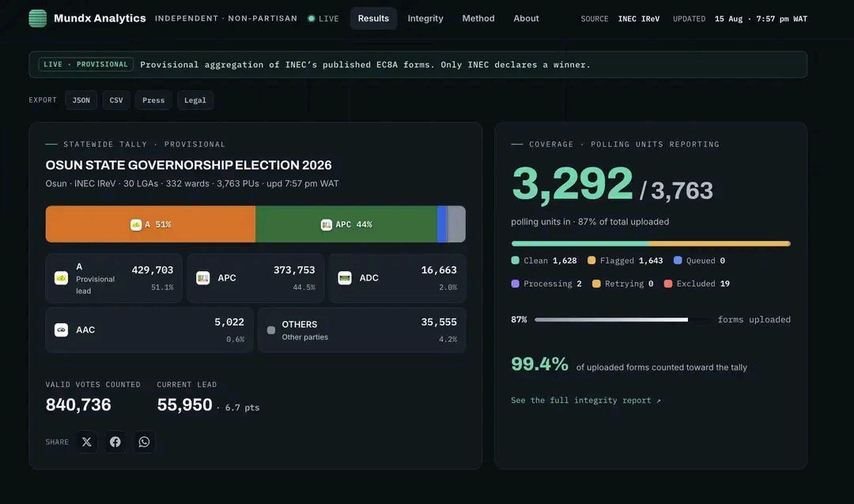The width and height of the screenshot is (854, 504).
Task: Open the Legal export option
Action: 195,100
